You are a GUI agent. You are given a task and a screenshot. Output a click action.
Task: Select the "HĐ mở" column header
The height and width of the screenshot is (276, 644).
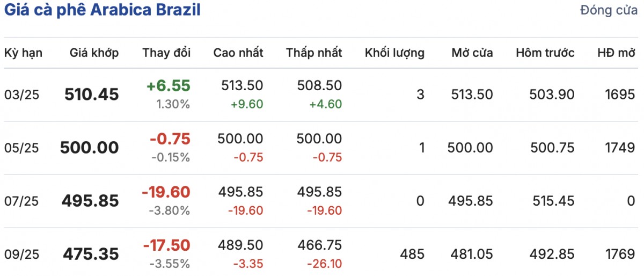[x=616, y=53]
